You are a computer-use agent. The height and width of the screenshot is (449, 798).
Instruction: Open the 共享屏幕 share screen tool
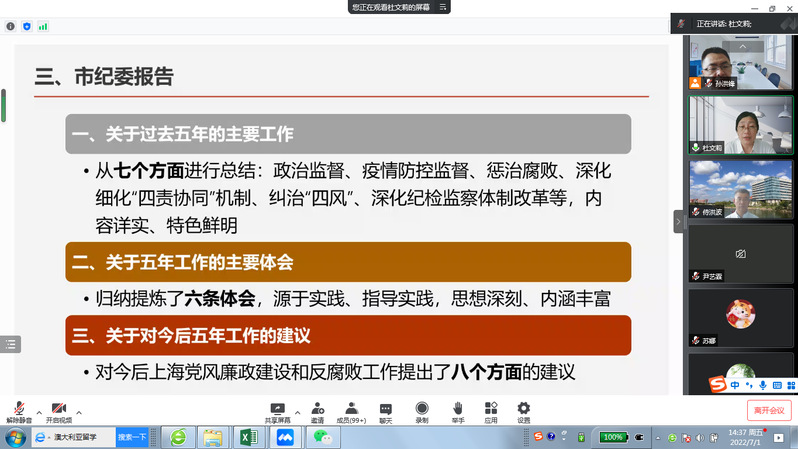click(278, 411)
